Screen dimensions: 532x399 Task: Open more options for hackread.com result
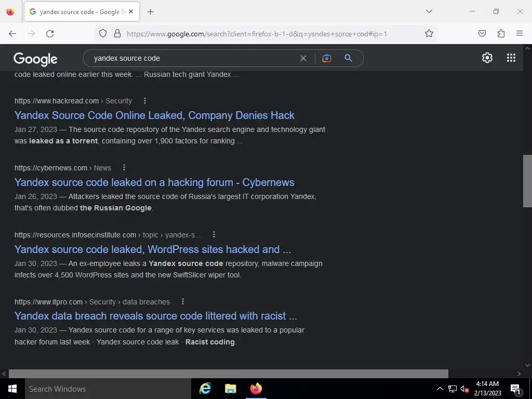coord(145,101)
